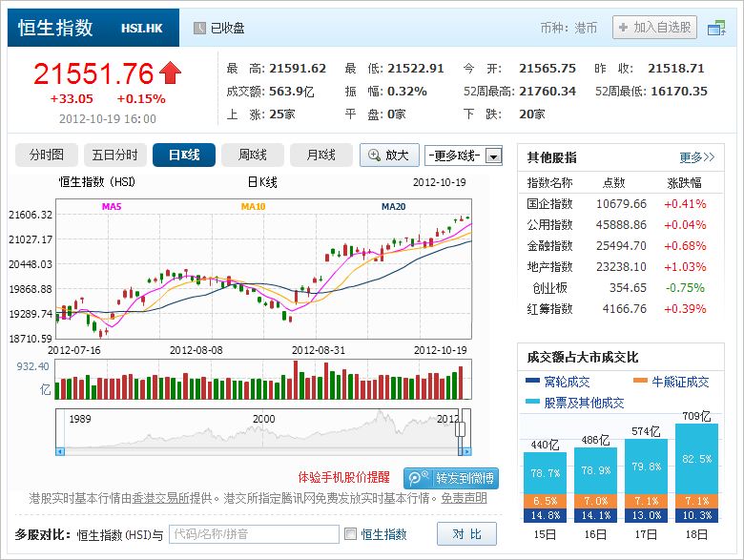Toggle the 恒生指数 comparison checkbox
Viewport: 744px width, 560px height.
(x=350, y=534)
